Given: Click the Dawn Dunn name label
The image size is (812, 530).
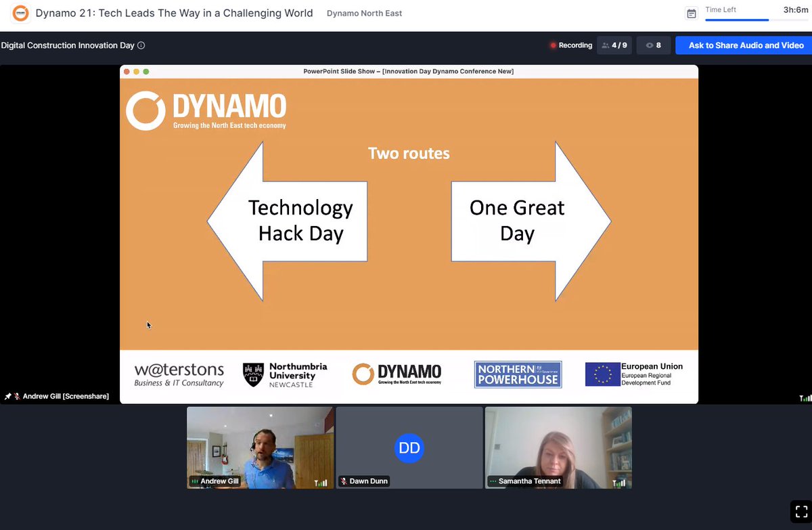Looking at the screenshot, I should [369, 481].
